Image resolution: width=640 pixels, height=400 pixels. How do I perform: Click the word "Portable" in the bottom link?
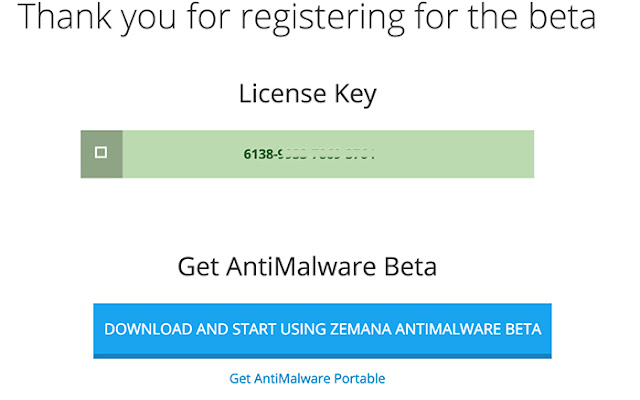point(359,378)
